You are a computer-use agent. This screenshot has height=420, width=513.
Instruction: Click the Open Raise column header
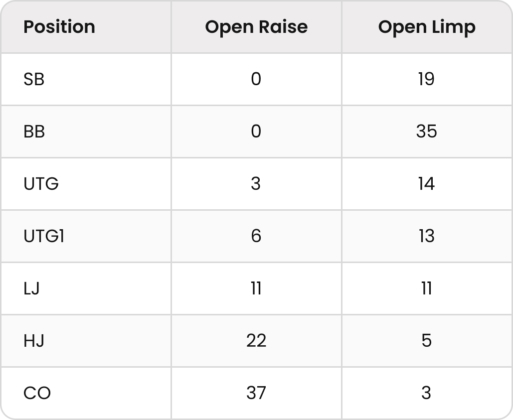click(256, 27)
